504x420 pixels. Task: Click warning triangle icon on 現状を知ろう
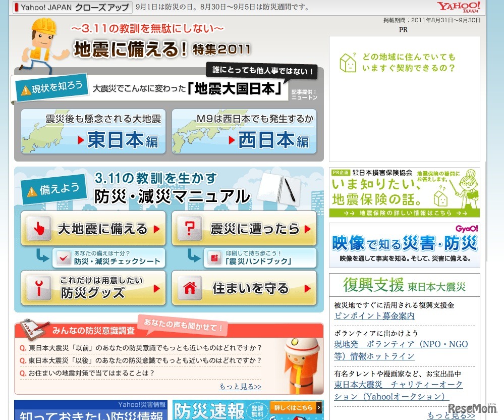[26, 91]
